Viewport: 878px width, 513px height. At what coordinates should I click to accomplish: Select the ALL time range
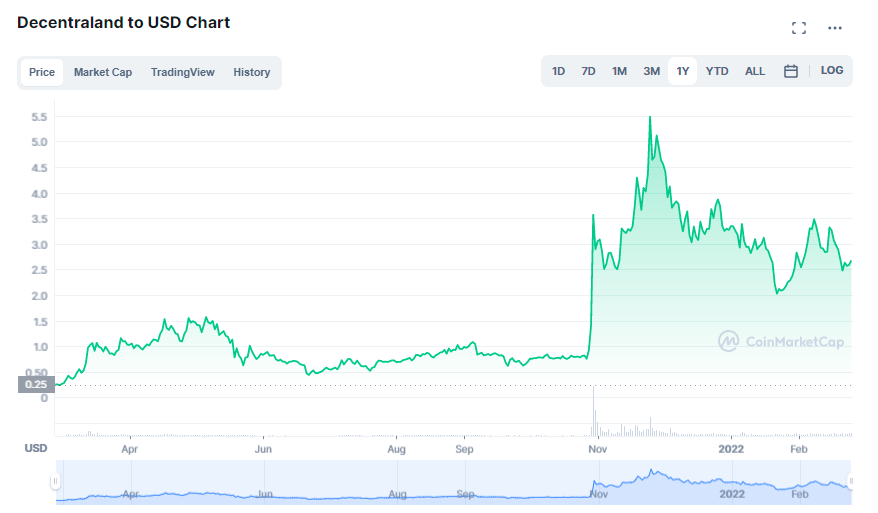point(755,71)
